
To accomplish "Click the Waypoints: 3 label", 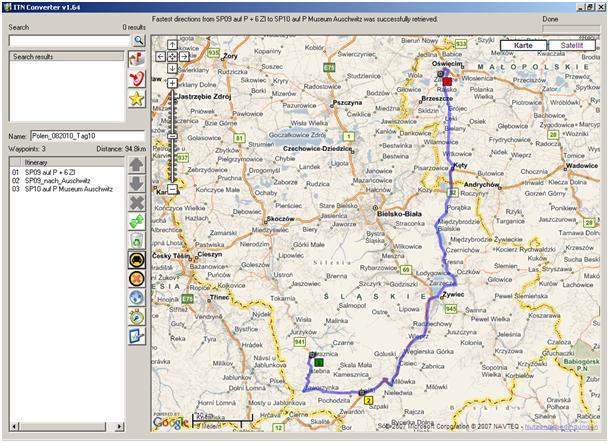I will (27, 149).
